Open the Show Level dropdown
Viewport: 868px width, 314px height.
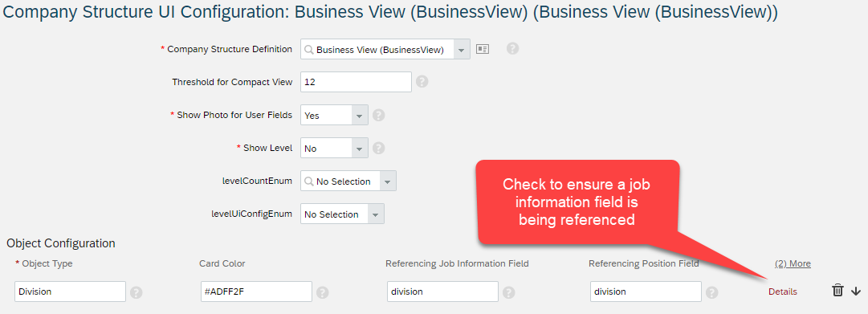[x=360, y=149]
